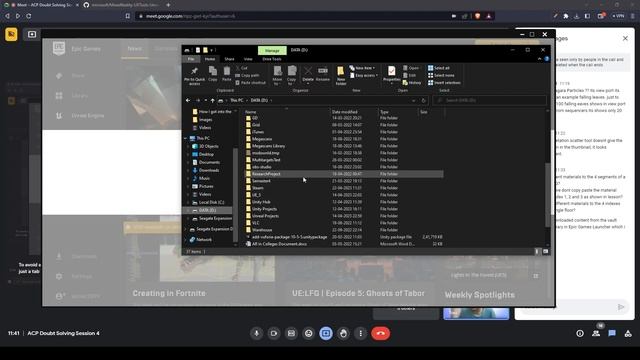This screenshot has height=360, width=640.
Task: Leave the call with red hang-up button
Action: tap(380, 333)
